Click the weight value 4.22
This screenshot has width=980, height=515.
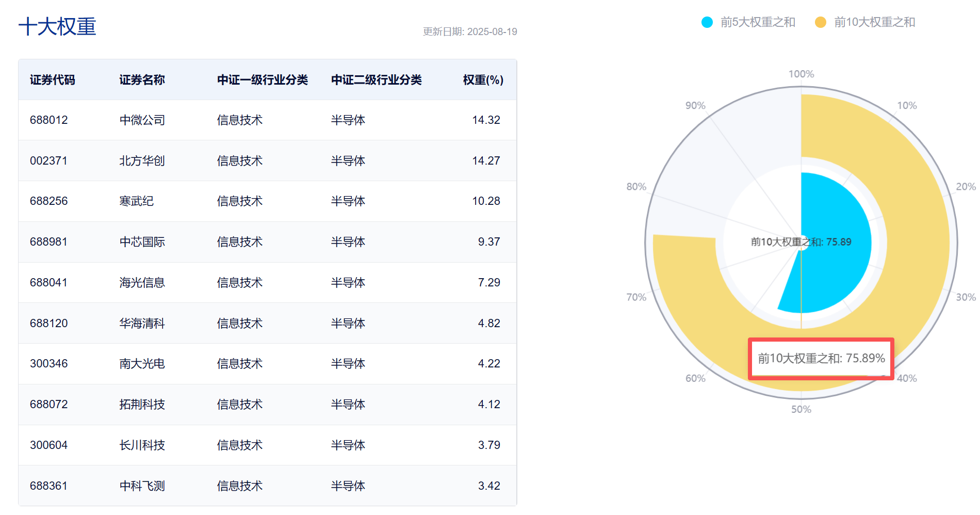pyautogui.click(x=489, y=364)
